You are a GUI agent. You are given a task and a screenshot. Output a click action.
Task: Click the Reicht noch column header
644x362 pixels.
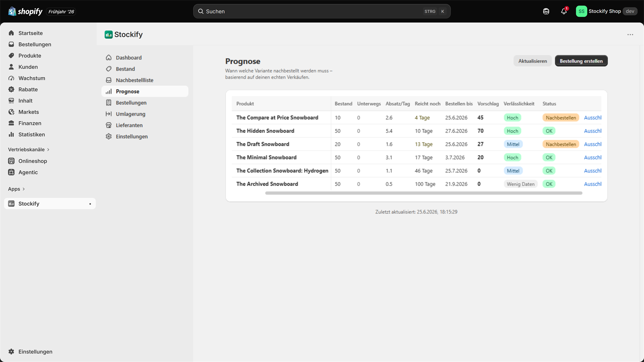(x=427, y=104)
